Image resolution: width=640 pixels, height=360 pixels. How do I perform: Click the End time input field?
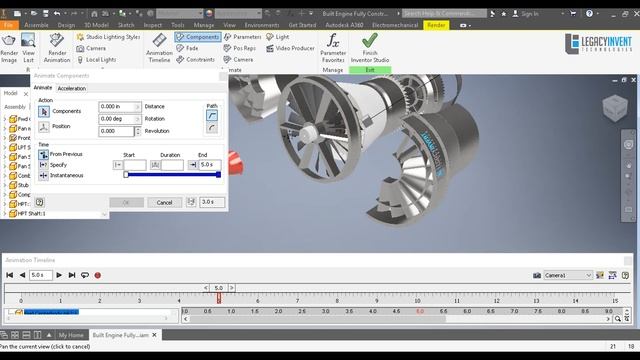click(210, 165)
